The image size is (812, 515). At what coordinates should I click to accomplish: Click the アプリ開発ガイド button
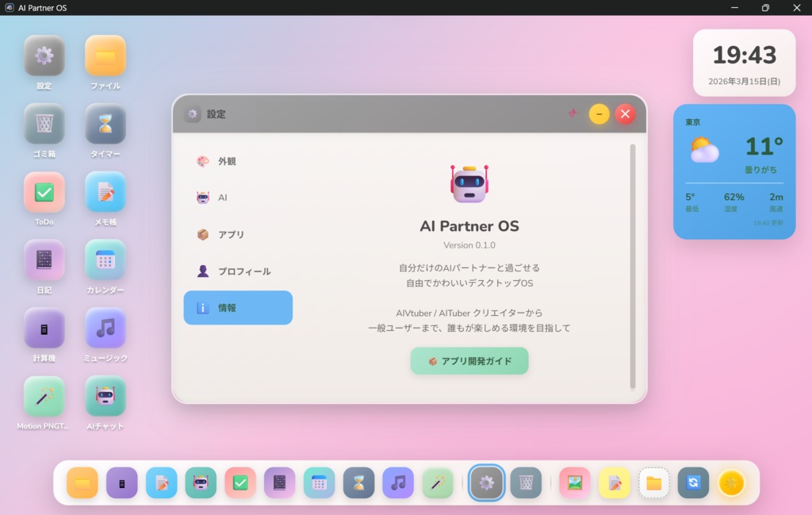tap(469, 360)
